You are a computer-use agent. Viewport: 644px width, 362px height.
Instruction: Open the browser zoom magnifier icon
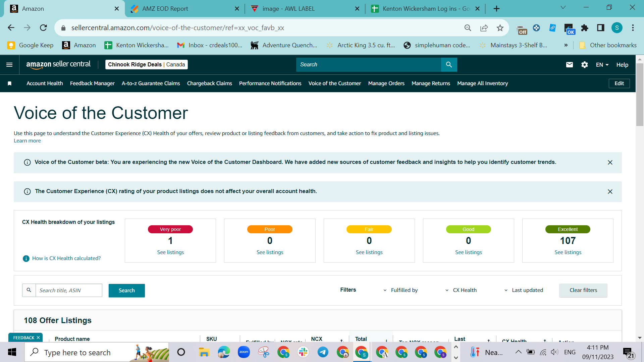click(x=468, y=28)
